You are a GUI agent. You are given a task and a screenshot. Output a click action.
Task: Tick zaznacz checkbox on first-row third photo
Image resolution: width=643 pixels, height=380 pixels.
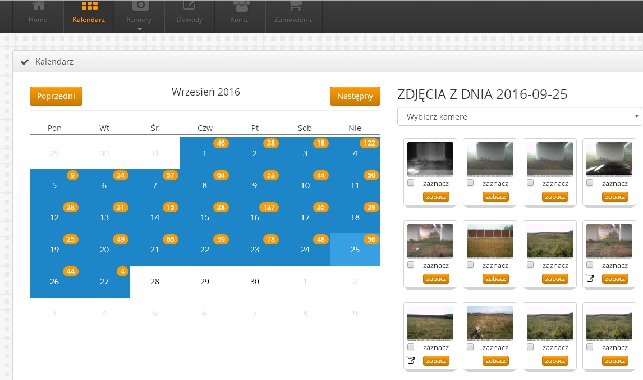tap(530, 183)
